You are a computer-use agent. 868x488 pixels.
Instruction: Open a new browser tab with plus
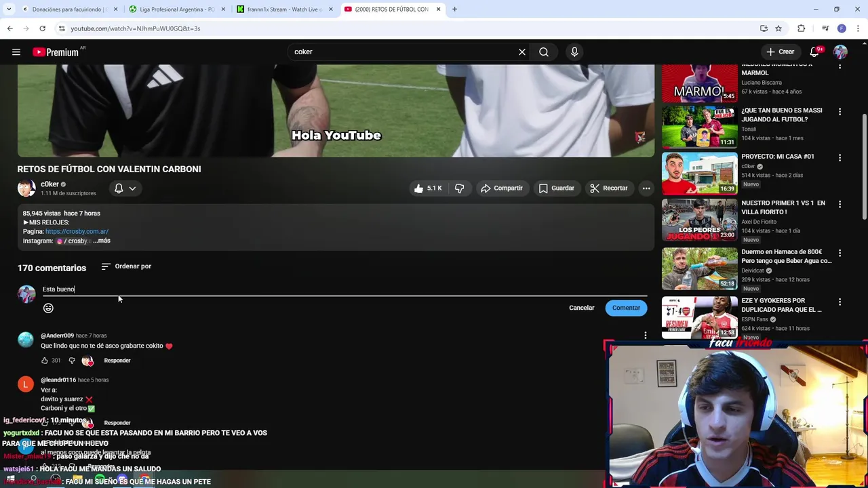[x=454, y=9]
